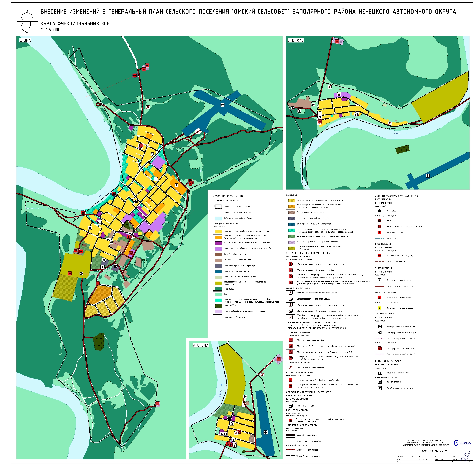Click the 'д. ВИЖАС' map label
Image resolution: width=476 pixels, height=466 pixels.
pyautogui.click(x=295, y=40)
